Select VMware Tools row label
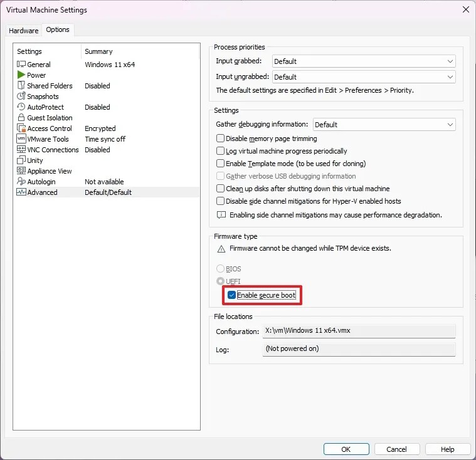The width and height of the screenshot is (476, 460). [x=48, y=139]
